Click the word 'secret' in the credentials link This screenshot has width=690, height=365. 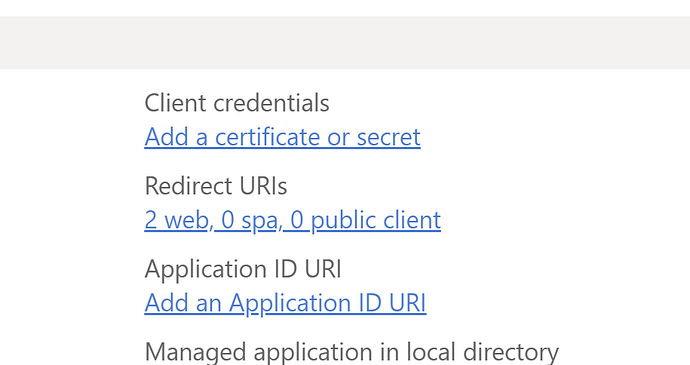tap(389, 137)
